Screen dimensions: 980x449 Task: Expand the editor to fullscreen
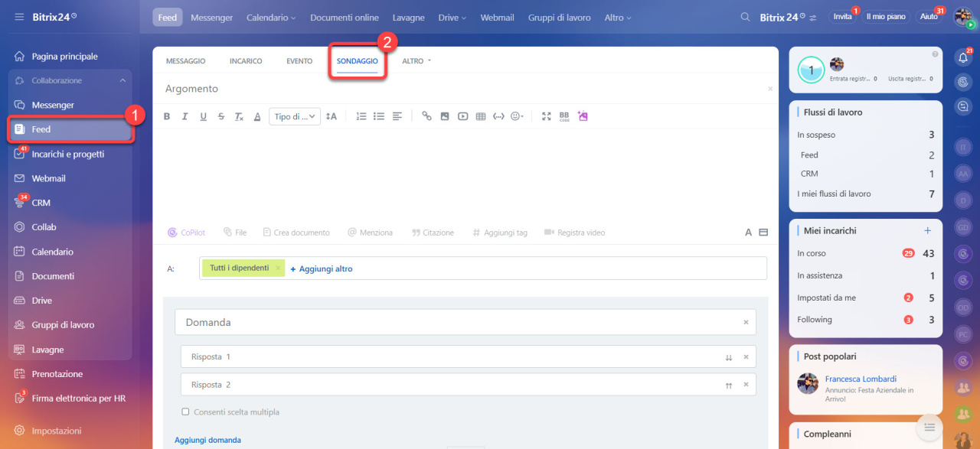point(547,116)
